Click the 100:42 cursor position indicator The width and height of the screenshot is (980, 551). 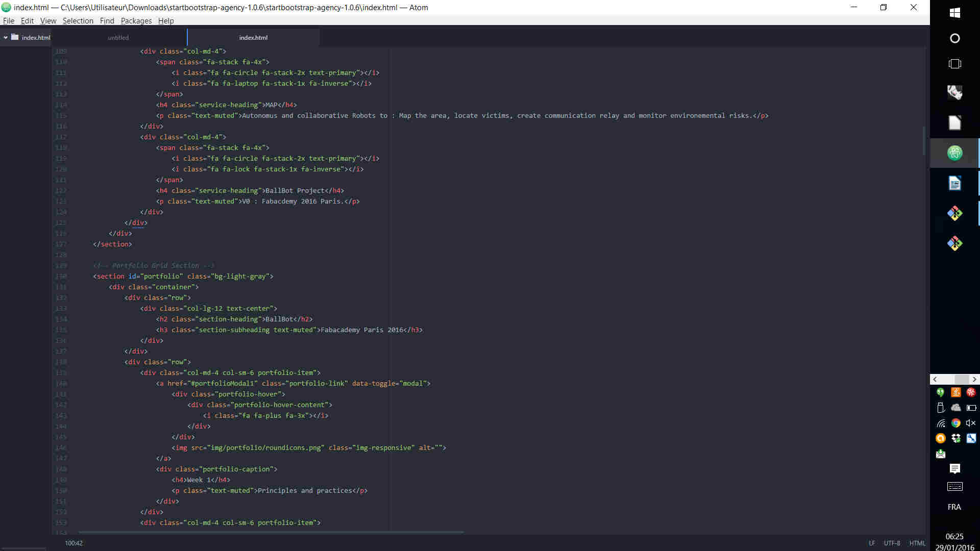[73, 543]
